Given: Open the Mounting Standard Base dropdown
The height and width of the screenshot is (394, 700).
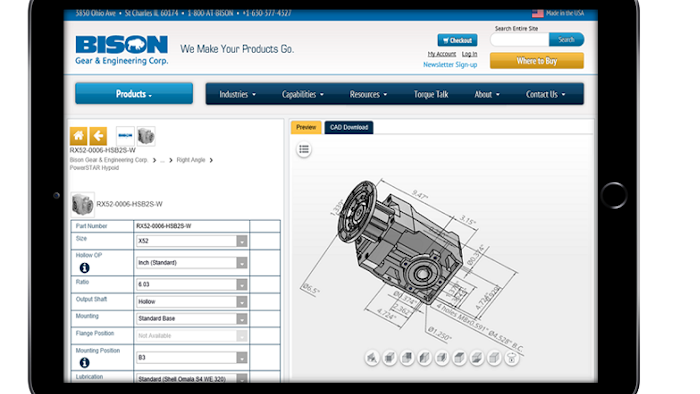Looking at the screenshot, I should pos(192,319).
